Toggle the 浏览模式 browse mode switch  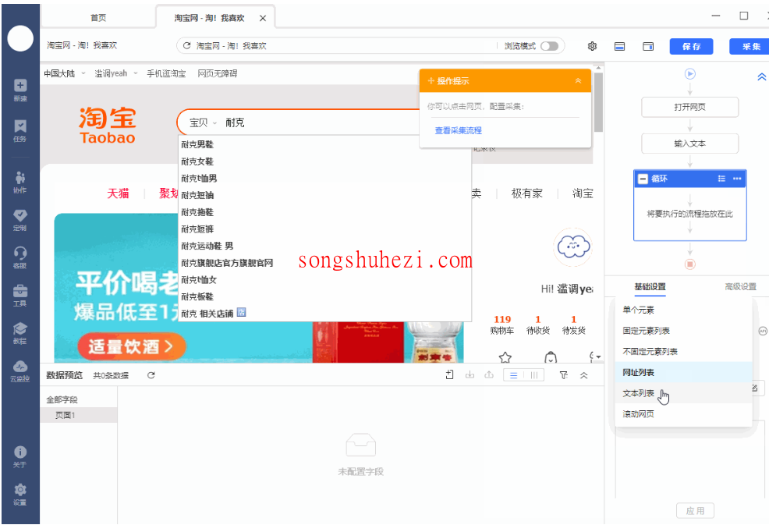[549, 46]
